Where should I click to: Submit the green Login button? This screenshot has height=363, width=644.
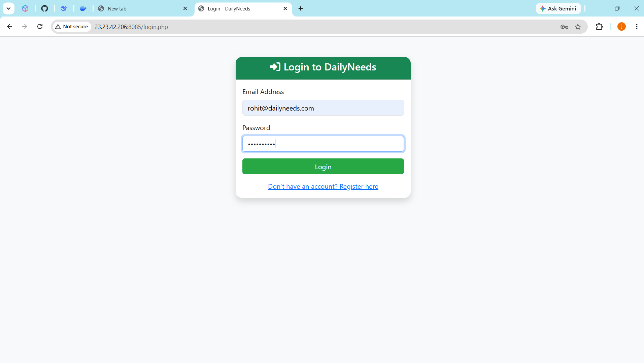pos(323,167)
